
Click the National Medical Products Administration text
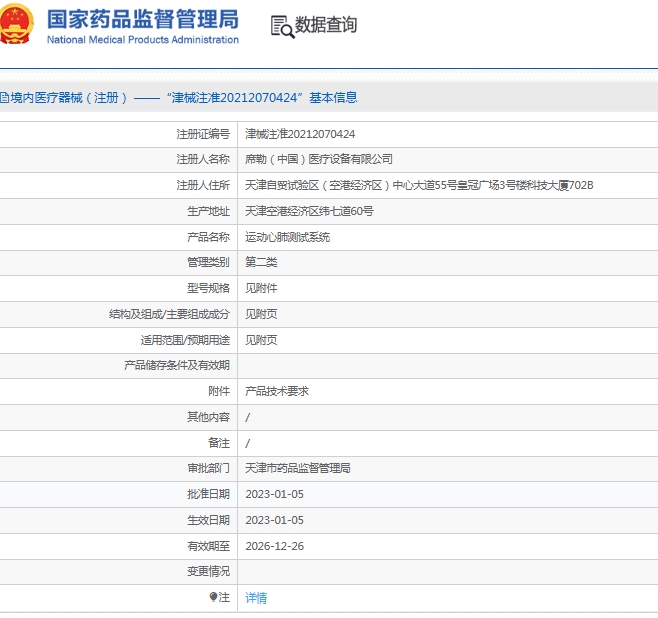click(x=143, y=40)
